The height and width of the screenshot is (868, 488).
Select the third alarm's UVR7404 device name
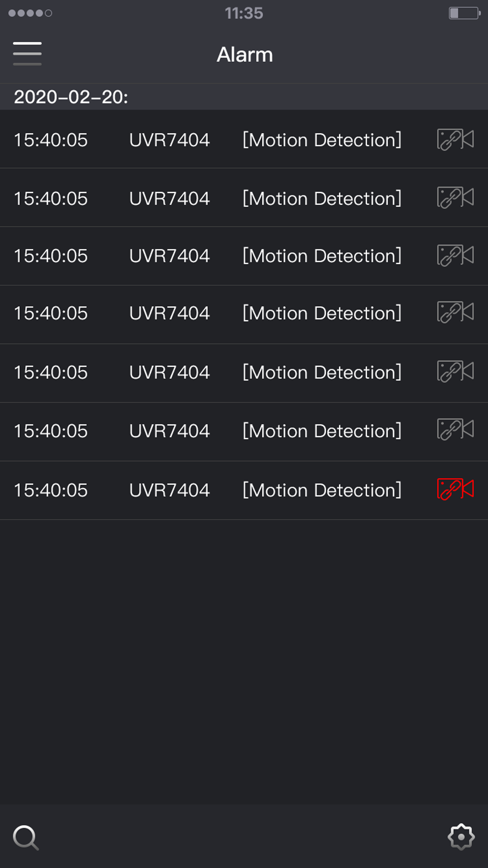169,256
